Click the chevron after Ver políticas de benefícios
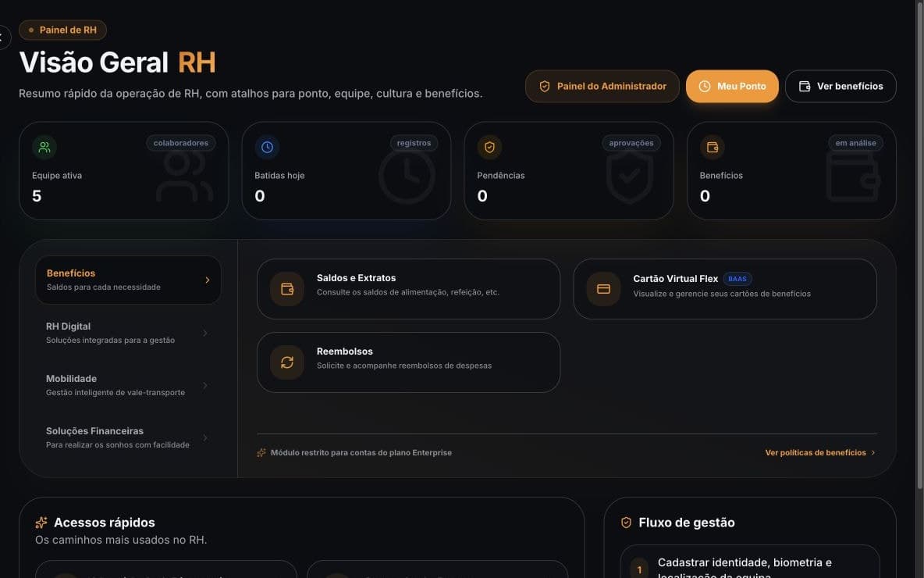This screenshot has width=924, height=578. point(872,452)
